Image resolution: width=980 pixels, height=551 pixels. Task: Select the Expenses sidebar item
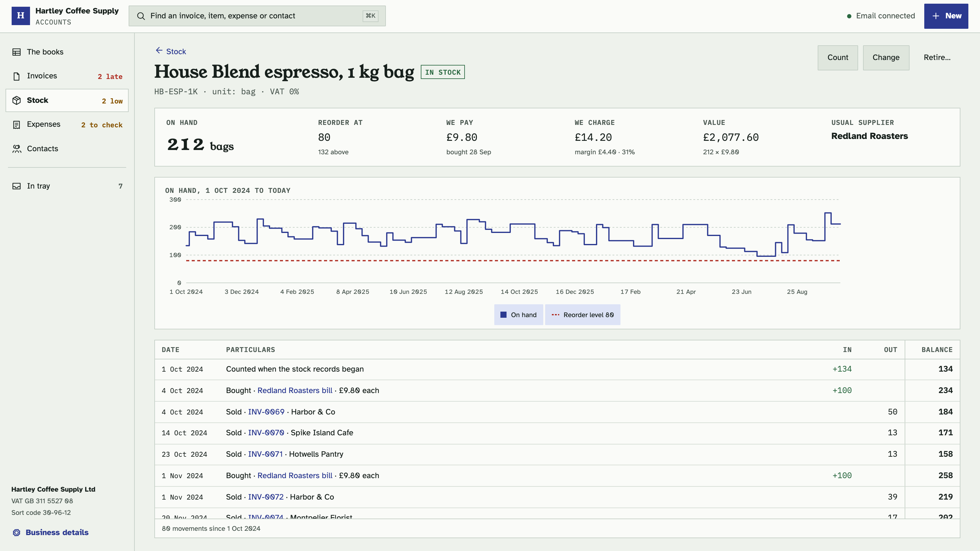click(x=67, y=124)
